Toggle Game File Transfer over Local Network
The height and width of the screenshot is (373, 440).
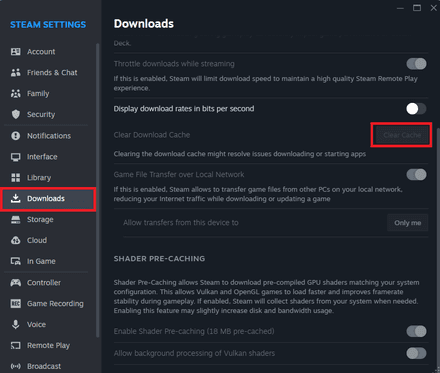tap(416, 174)
